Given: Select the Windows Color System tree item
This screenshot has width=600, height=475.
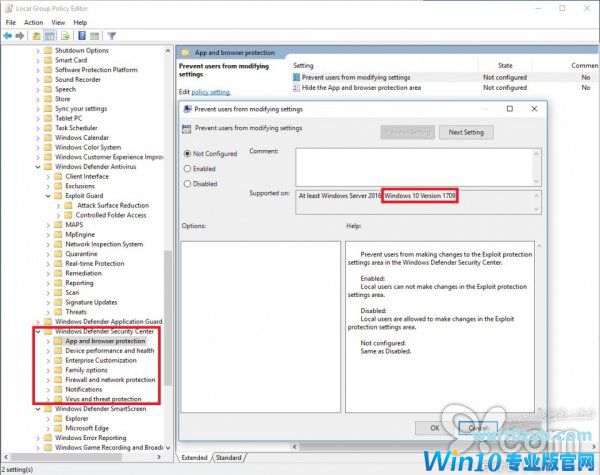Looking at the screenshot, I should tap(88, 147).
